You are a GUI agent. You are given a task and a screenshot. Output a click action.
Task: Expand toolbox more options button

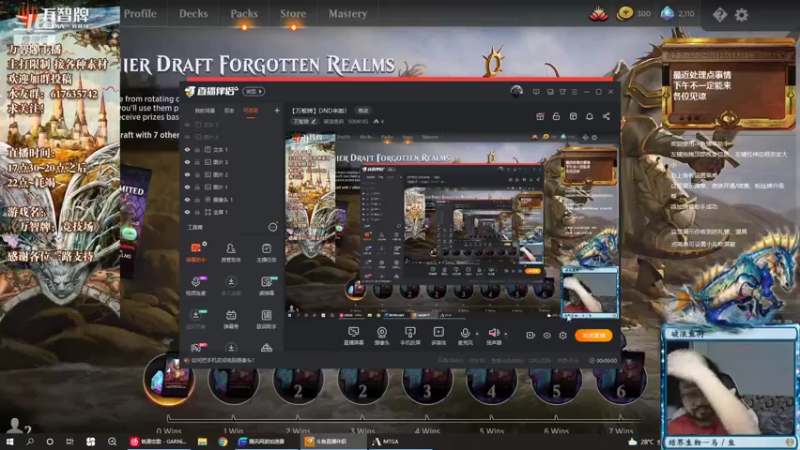point(273,227)
